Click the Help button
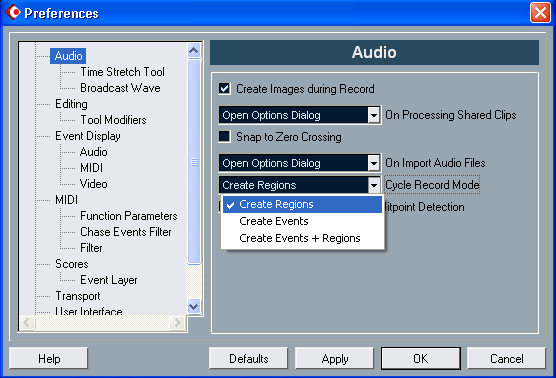 pos(49,358)
